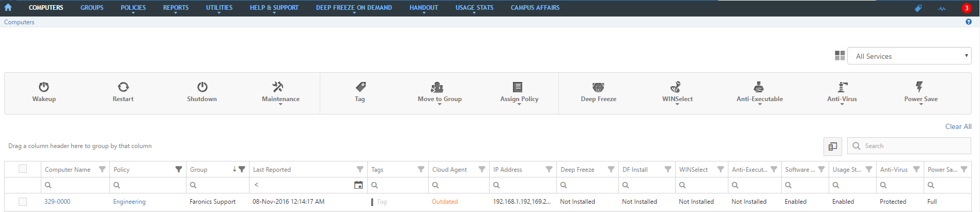Toggle the select-all checkbox in header
Viewport: 980px width, 212px height.
[x=23, y=169]
